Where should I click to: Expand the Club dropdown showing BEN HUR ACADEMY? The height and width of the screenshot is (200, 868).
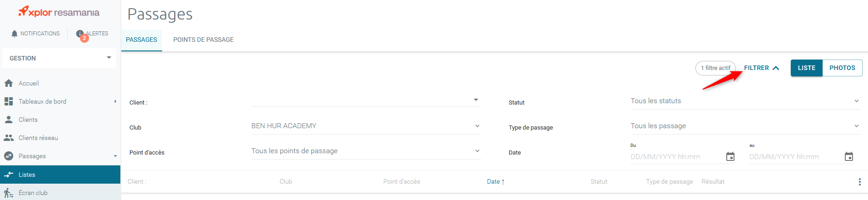[366, 126]
